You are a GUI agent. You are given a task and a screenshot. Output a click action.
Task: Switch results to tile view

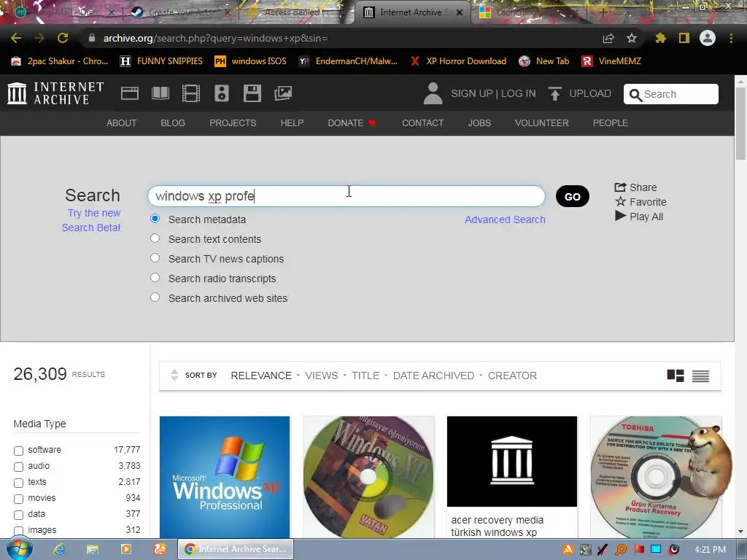[676, 376]
